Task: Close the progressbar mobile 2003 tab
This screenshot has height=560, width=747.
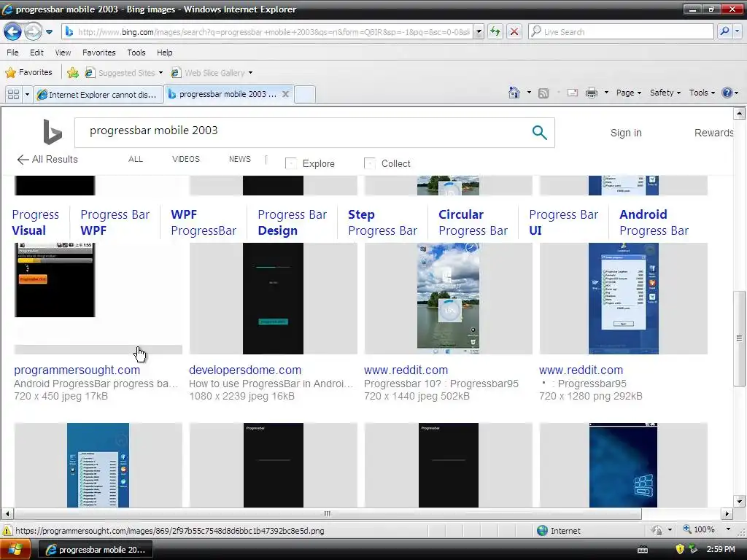Action: (x=285, y=94)
